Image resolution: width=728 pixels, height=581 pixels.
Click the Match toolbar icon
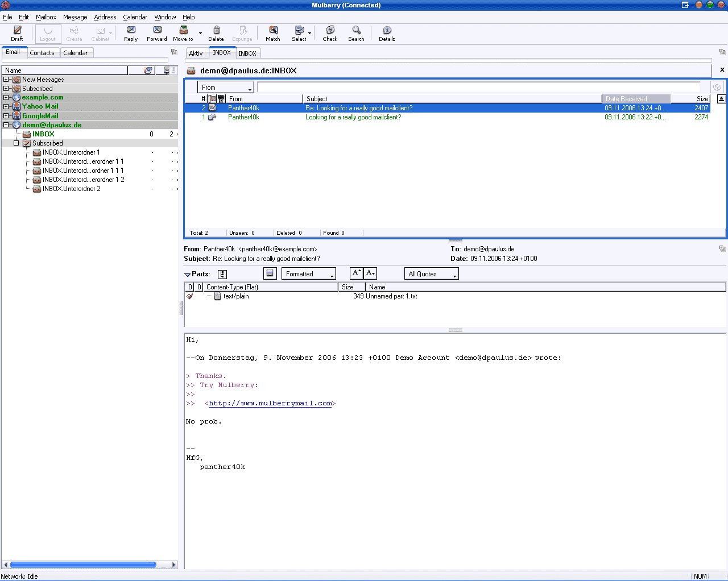coord(273,30)
